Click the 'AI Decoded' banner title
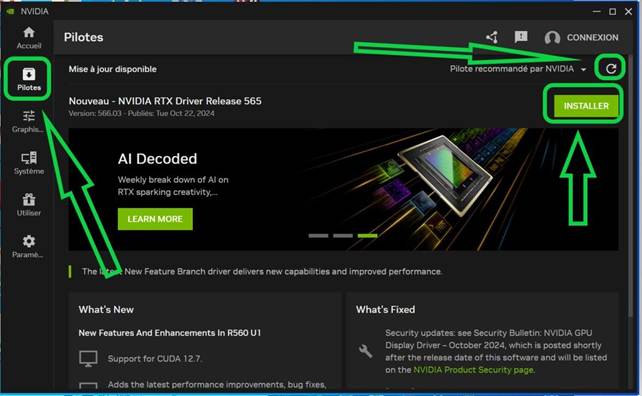The image size is (642, 396). [x=157, y=158]
